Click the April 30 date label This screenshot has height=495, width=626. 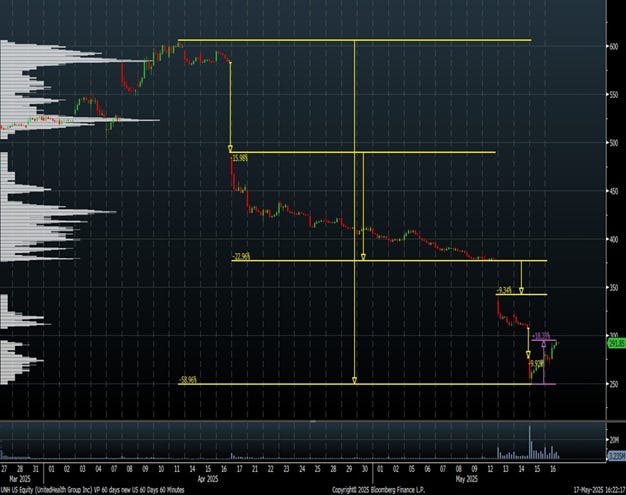point(365,469)
